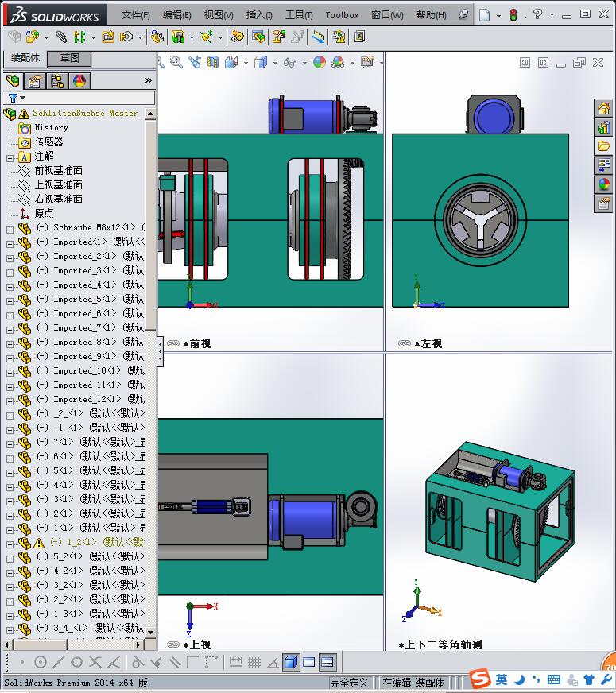The image size is (616, 693).
Task: Open SolidWorks Resources home icon in task pane
Action: click(x=603, y=108)
